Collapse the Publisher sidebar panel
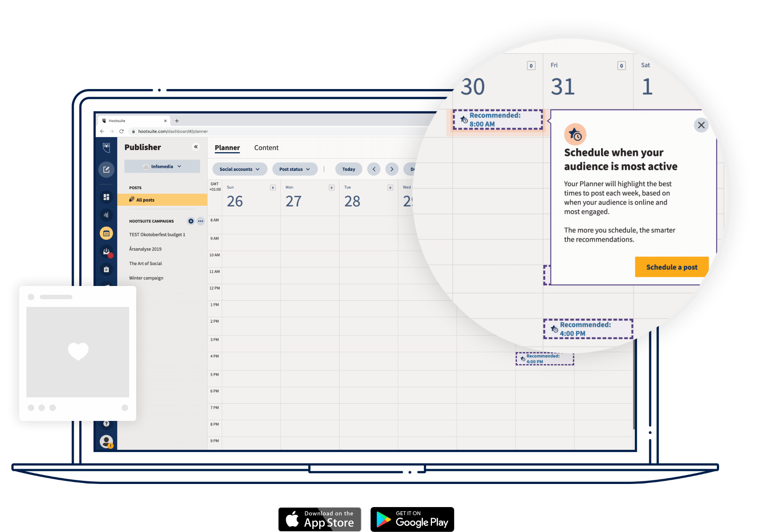766x532 pixels. tap(196, 147)
